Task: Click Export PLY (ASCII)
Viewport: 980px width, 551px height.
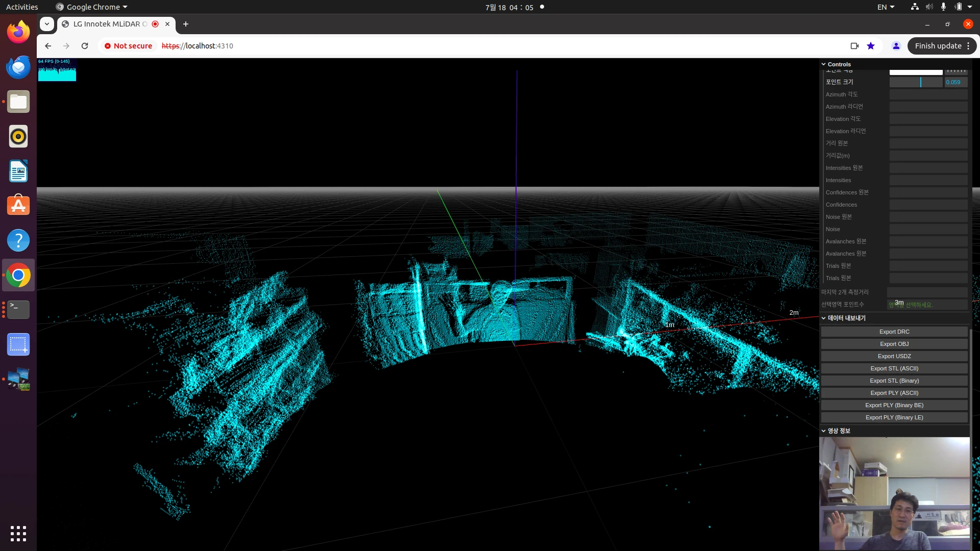Action: [x=894, y=393]
